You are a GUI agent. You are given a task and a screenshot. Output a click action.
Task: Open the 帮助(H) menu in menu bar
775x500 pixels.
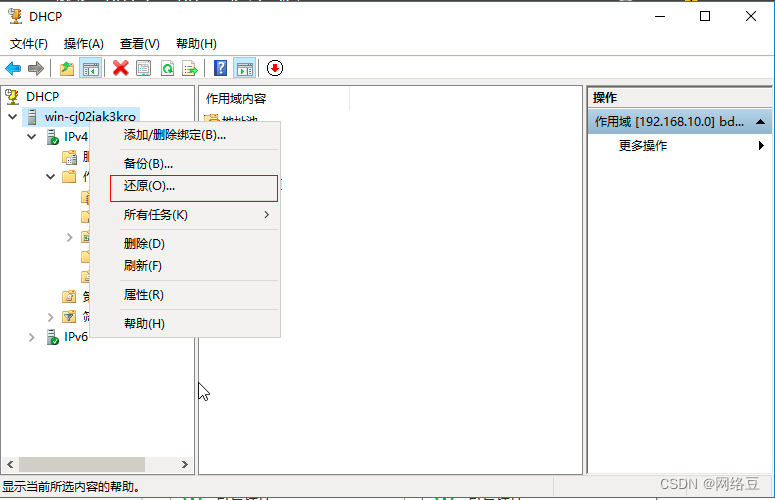click(196, 44)
